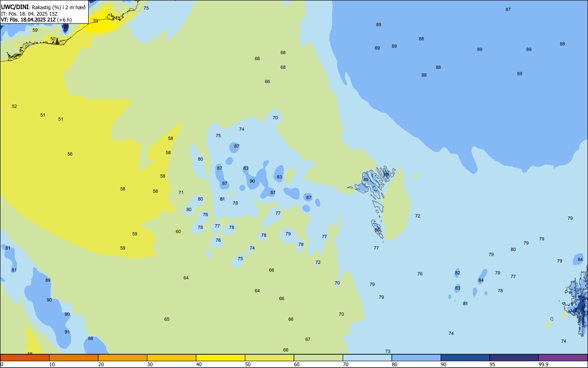The height and width of the screenshot is (368, 588).
Task: Select the map value 91
Action: click(67, 332)
